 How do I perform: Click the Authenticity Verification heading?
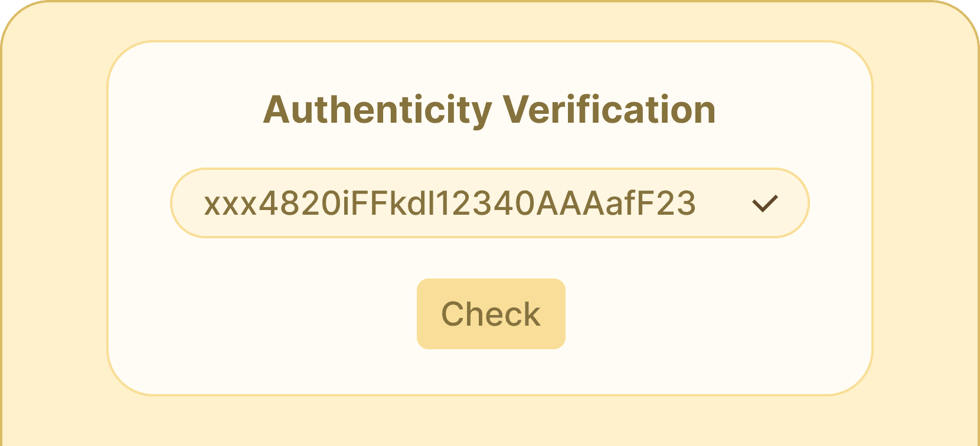(x=490, y=110)
